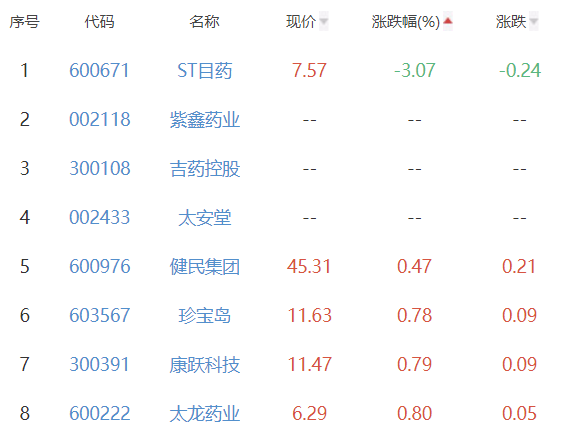Click row number 1
The image size is (565, 442).
click(24, 70)
